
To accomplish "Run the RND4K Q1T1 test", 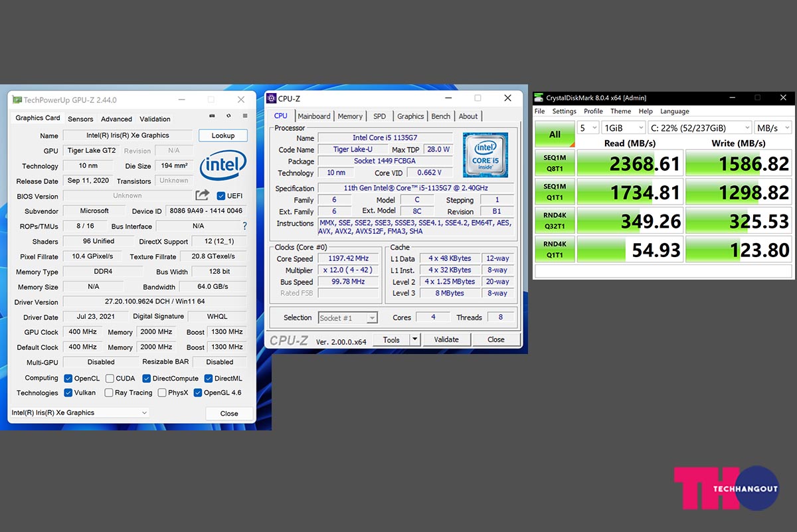I will click(555, 250).
